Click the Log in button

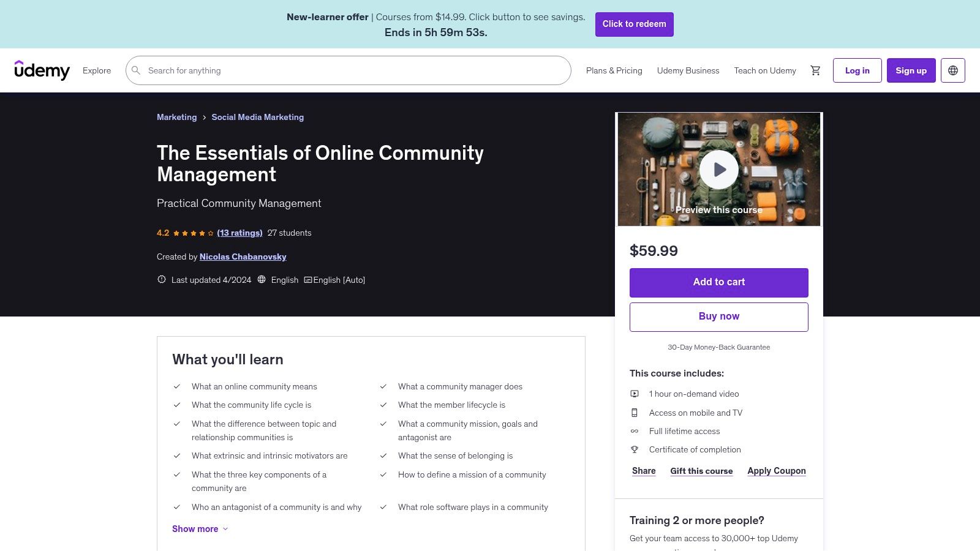coord(858,70)
